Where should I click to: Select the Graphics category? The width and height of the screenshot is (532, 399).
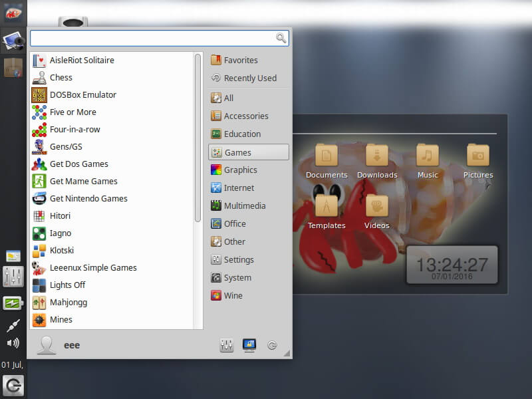(240, 170)
